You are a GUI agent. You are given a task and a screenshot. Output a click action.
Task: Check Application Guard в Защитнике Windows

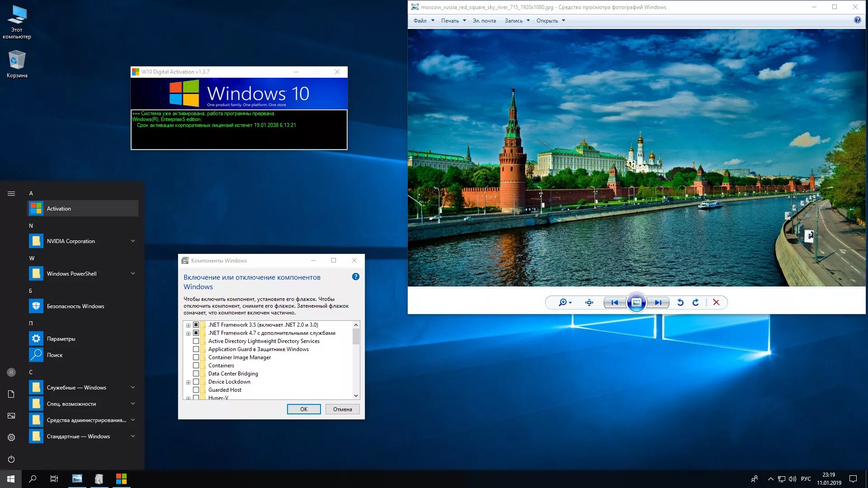pyautogui.click(x=196, y=349)
